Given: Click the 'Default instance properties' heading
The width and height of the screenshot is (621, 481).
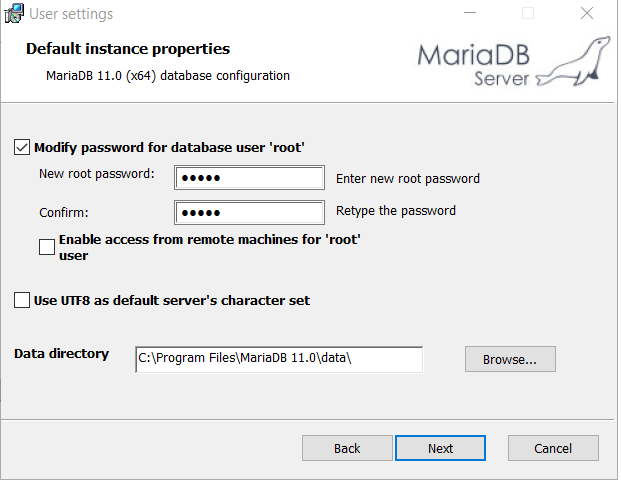Looking at the screenshot, I should pos(128,49).
